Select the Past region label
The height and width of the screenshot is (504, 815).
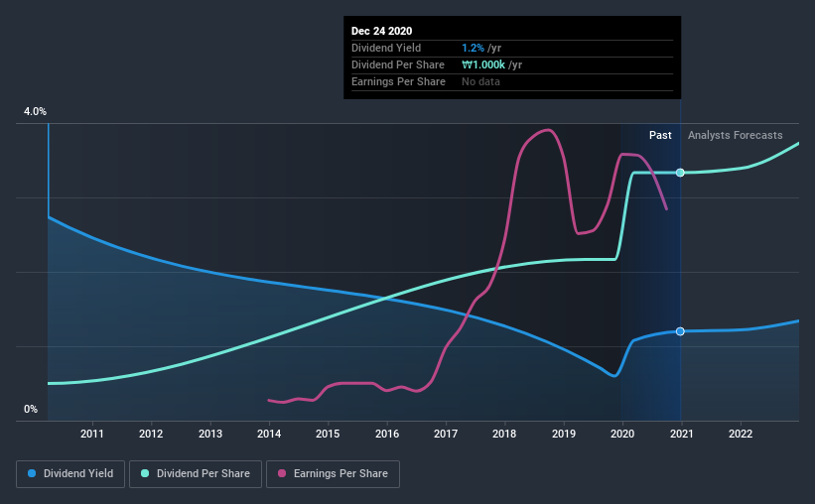click(660, 135)
